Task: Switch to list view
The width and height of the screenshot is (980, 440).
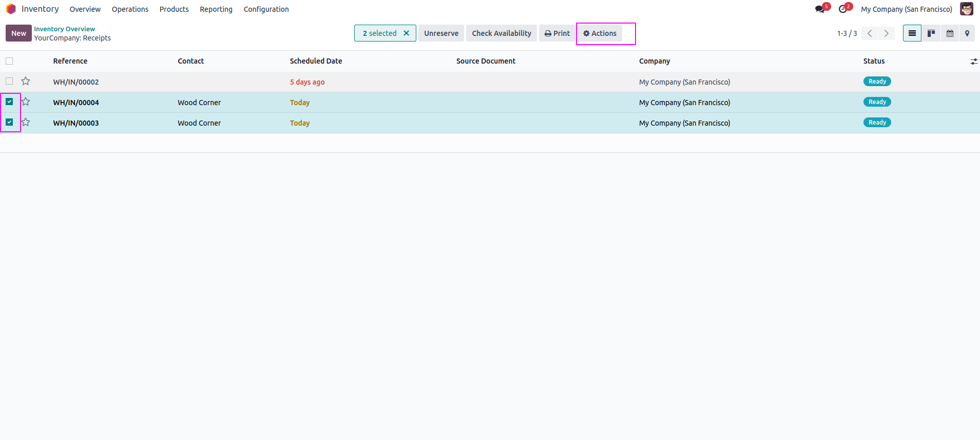Action: tap(912, 33)
